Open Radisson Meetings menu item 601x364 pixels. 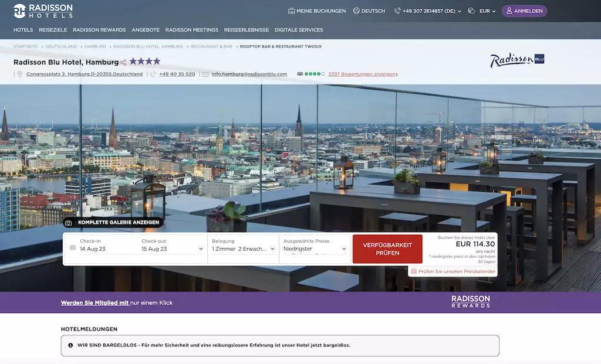[x=192, y=30]
